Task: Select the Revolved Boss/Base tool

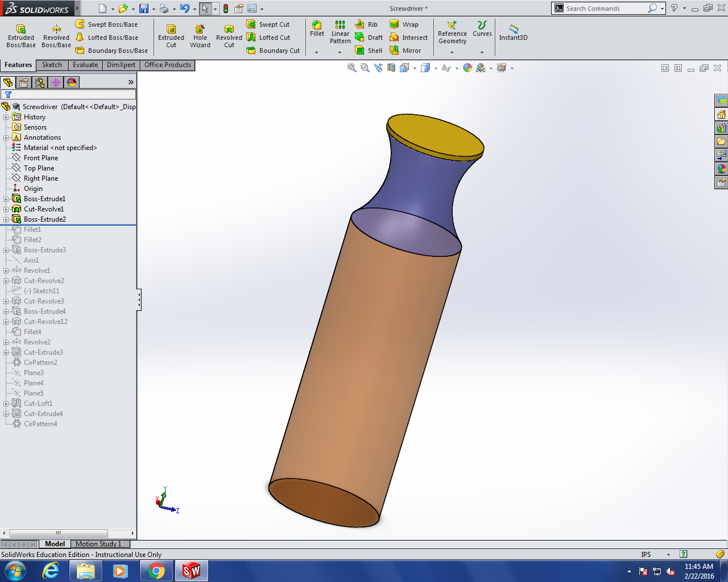Action: [x=56, y=36]
